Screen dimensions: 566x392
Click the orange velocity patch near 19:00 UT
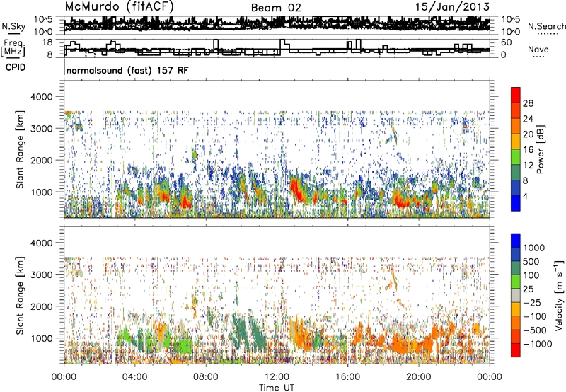[x=400, y=343]
